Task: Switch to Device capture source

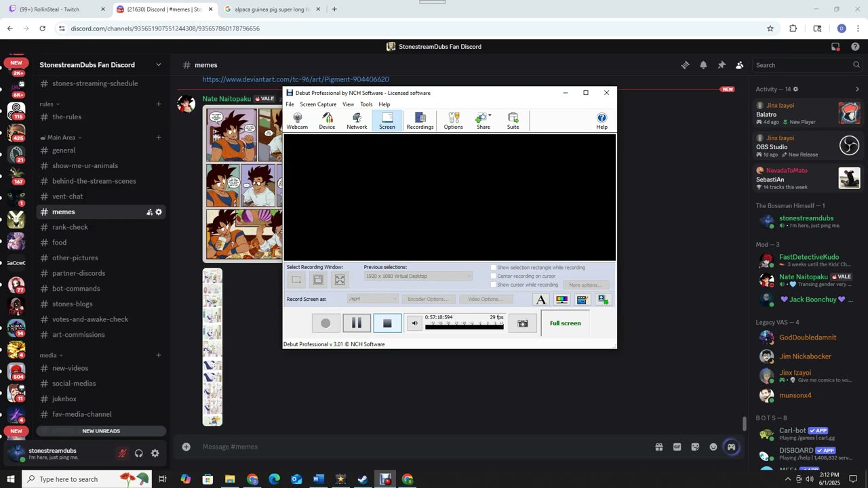Action: pyautogui.click(x=327, y=121)
